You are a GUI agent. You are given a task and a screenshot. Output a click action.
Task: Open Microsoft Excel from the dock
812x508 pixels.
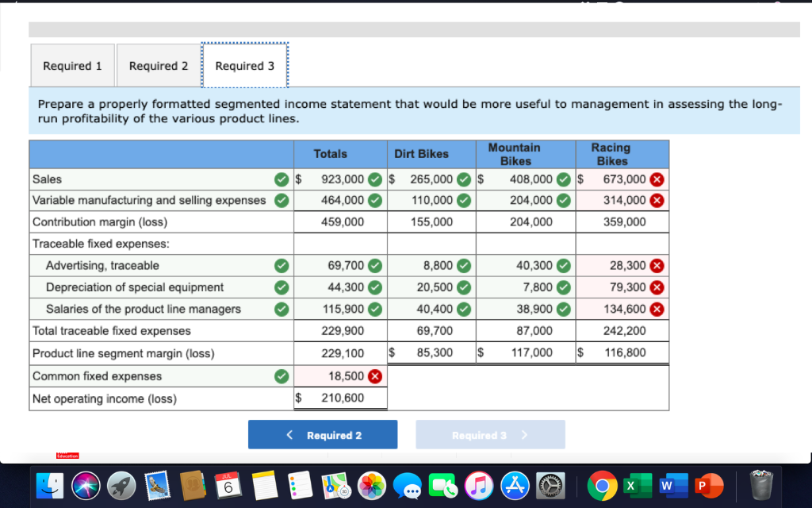(638, 486)
